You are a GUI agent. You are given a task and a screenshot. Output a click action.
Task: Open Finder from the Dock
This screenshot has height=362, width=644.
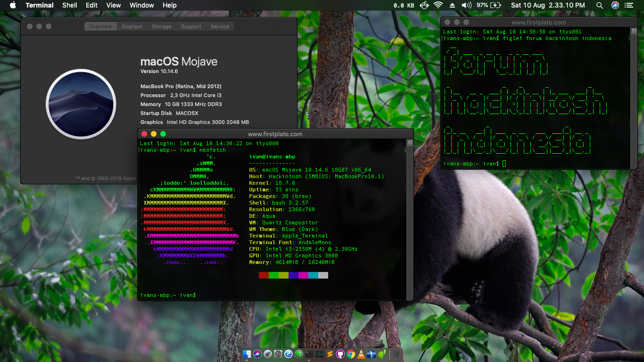point(247,354)
